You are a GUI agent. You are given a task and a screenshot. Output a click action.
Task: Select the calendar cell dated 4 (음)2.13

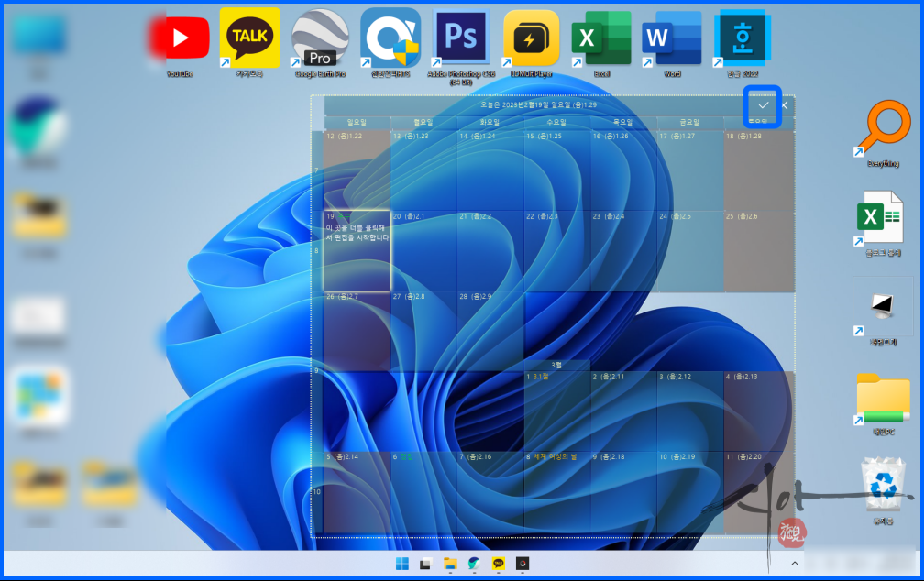coord(759,411)
